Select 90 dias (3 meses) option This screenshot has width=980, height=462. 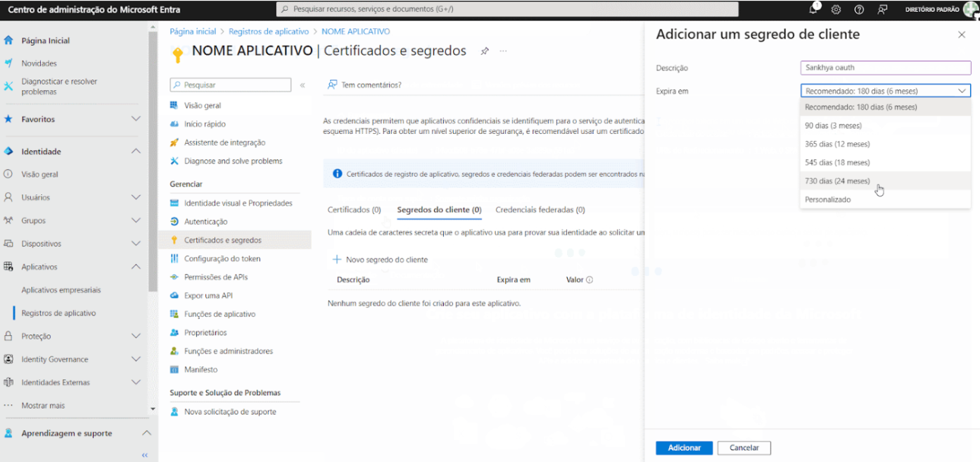(886, 126)
